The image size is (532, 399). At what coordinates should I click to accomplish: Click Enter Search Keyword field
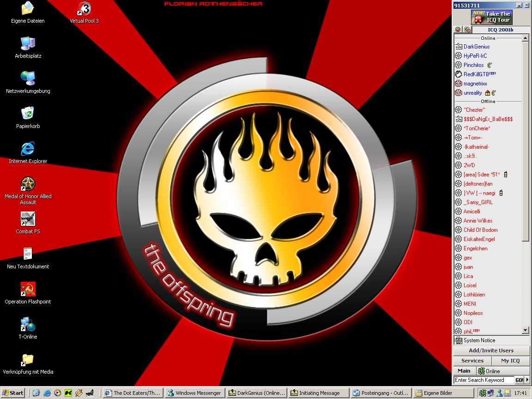tap(484, 380)
